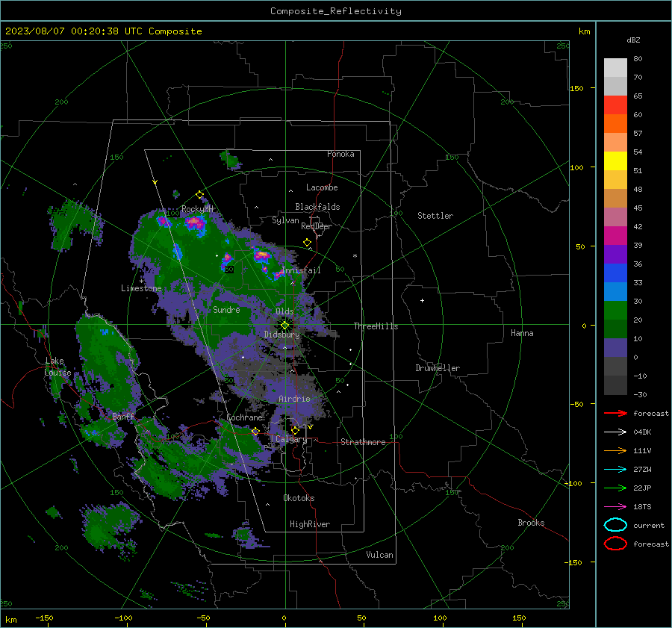Click the Cochrane label

click(244, 417)
